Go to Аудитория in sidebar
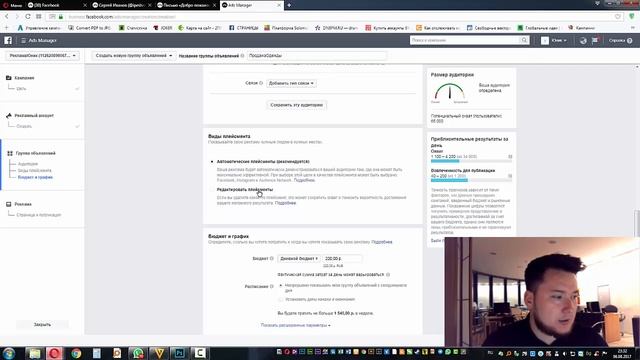The width and height of the screenshot is (640, 360). coord(28,164)
